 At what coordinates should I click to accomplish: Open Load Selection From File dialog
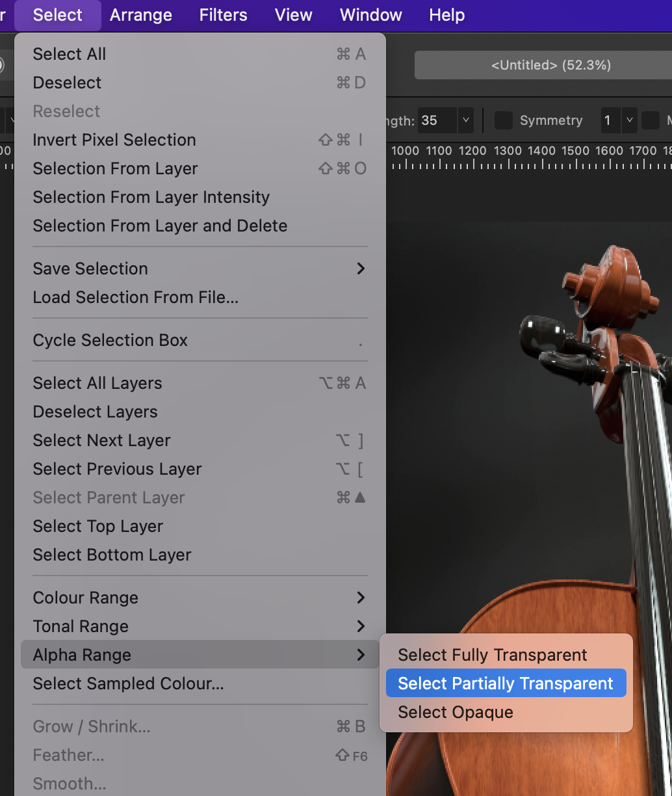[x=135, y=297]
